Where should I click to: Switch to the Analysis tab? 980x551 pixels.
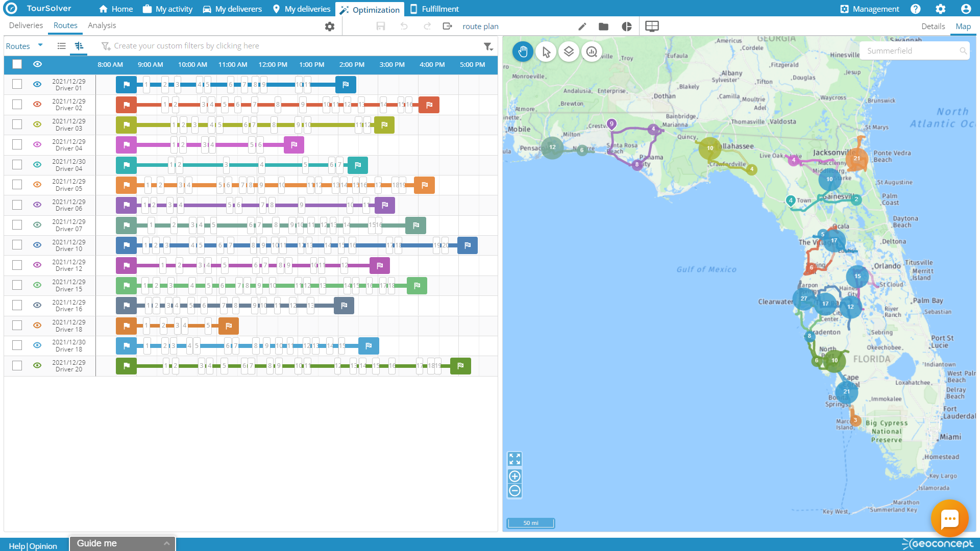(x=102, y=25)
